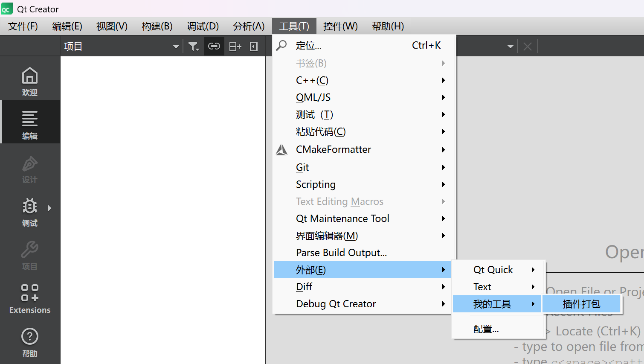Toggle synchronize with editor link icon

pos(214,46)
